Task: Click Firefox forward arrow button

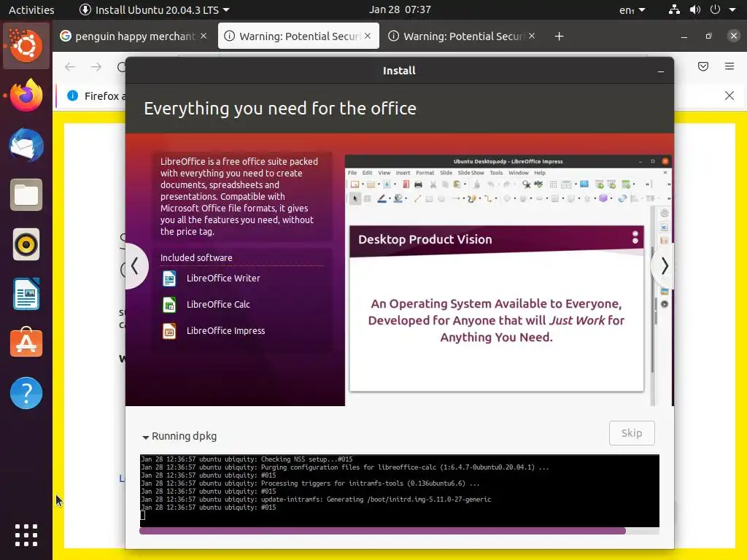Action: point(96,66)
